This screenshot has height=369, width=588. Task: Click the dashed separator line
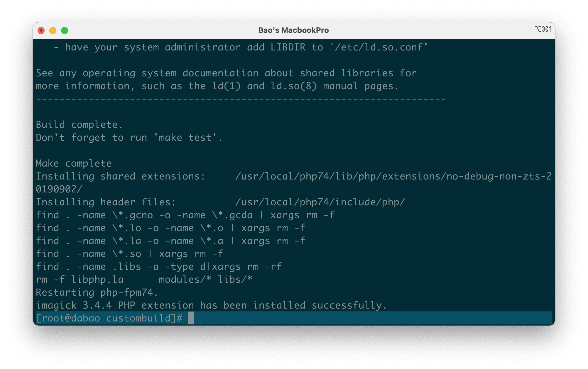(x=241, y=99)
